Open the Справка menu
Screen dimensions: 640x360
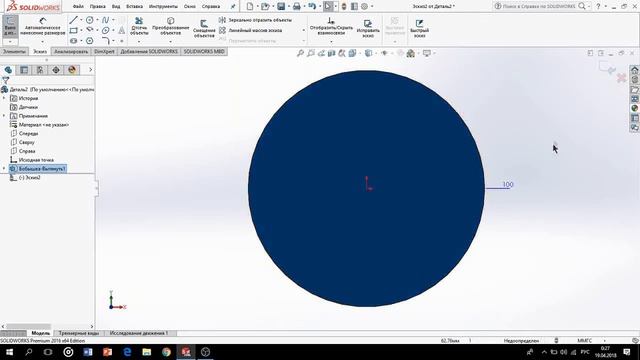(211, 7)
